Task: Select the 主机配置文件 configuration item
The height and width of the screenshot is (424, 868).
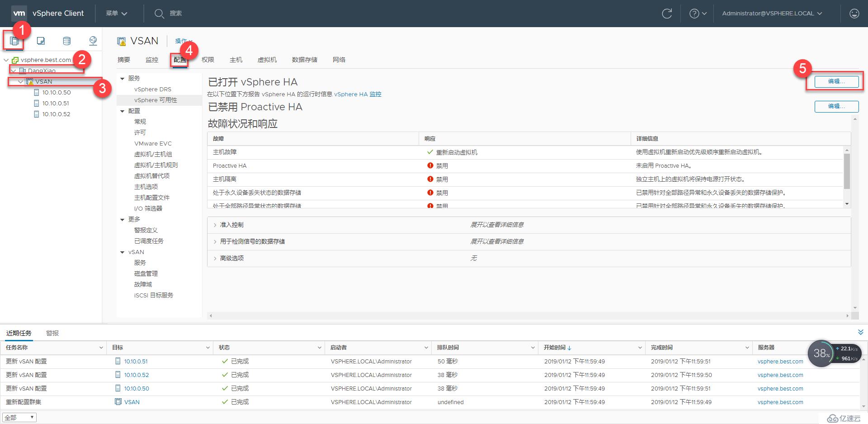Action: (152, 198)
